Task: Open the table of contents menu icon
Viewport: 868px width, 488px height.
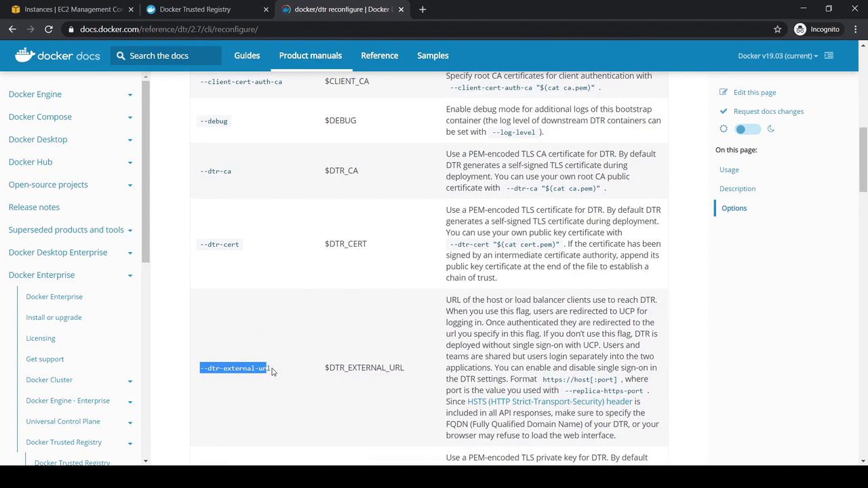Action: pyautogui.click(x=829, y=56)
